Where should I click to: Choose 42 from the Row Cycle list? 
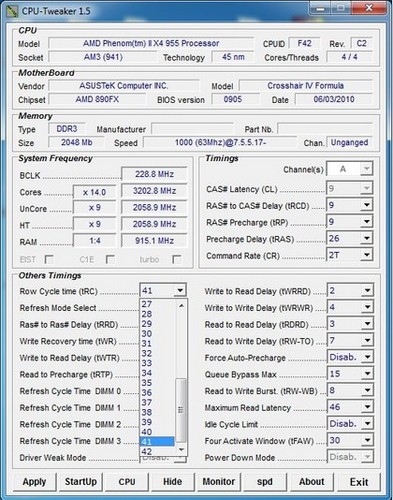158,451
